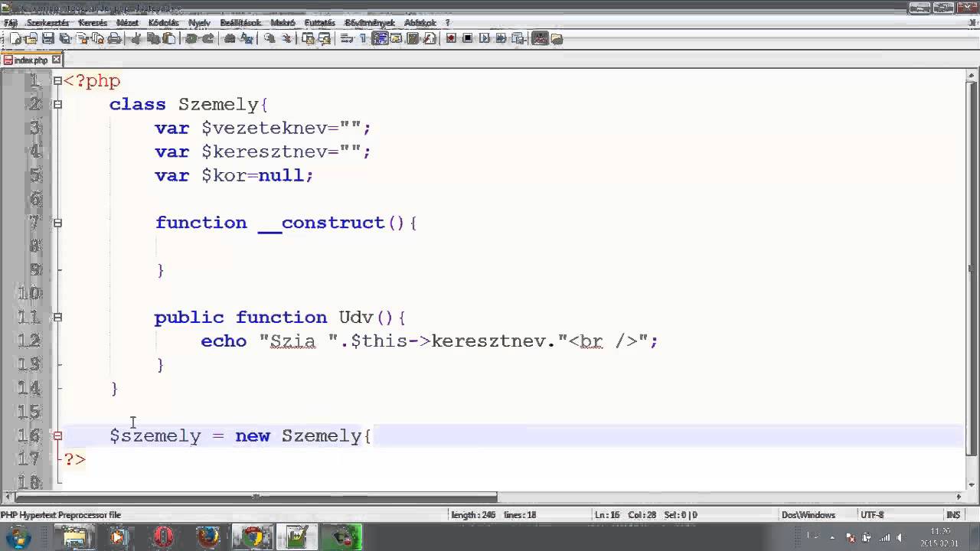Collapse class Szemely fold on line 2

57,104
